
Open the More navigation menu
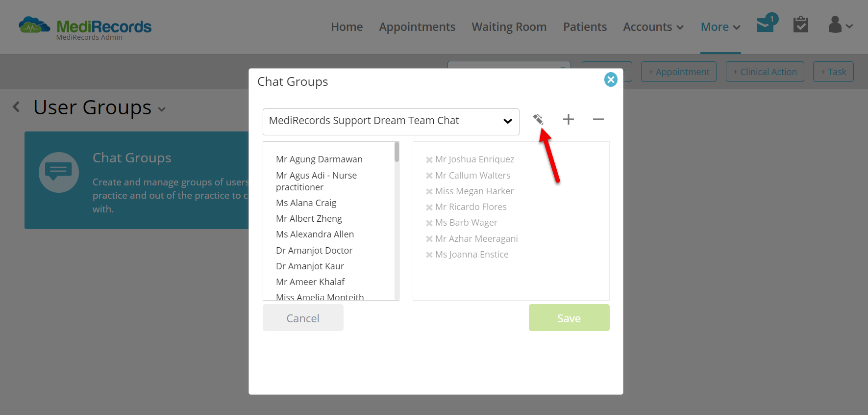(x=720, y=27)
